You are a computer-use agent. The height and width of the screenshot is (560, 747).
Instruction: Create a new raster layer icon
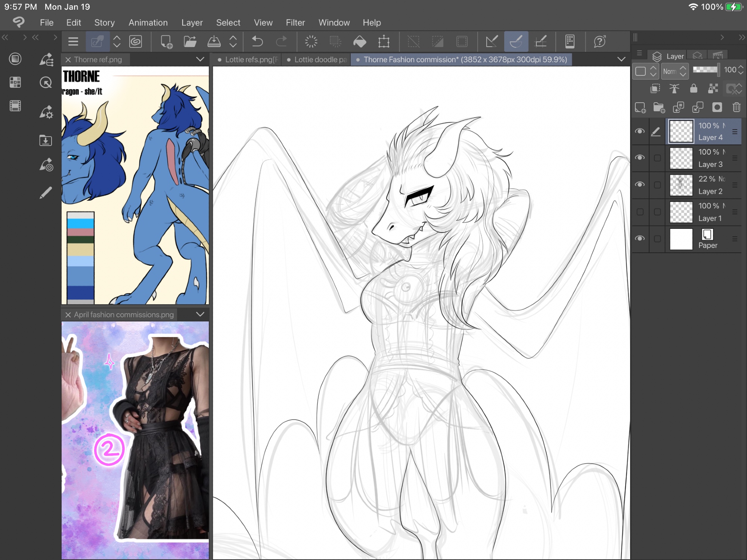[640, 108]
